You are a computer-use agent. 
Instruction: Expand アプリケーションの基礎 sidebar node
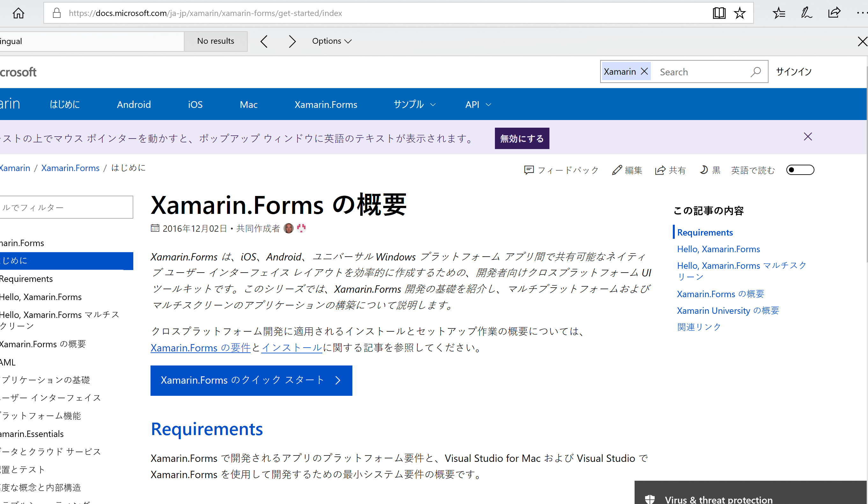pos(45,380)
